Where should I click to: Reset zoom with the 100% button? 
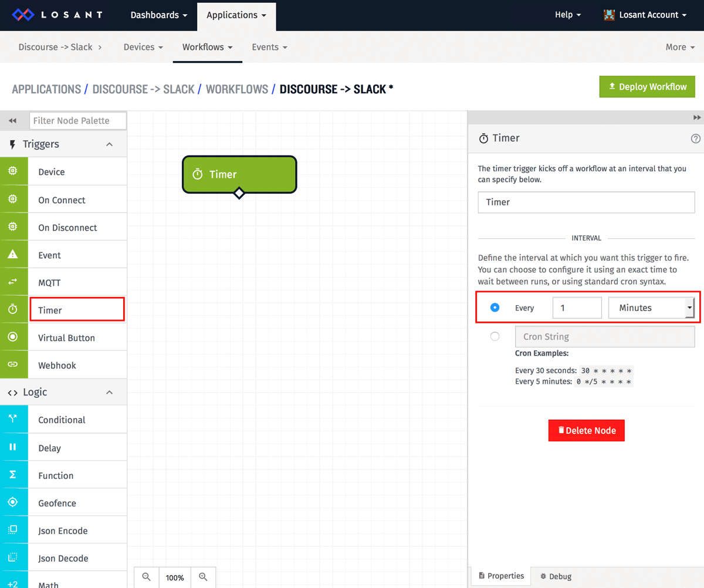(x=175, y=577)
